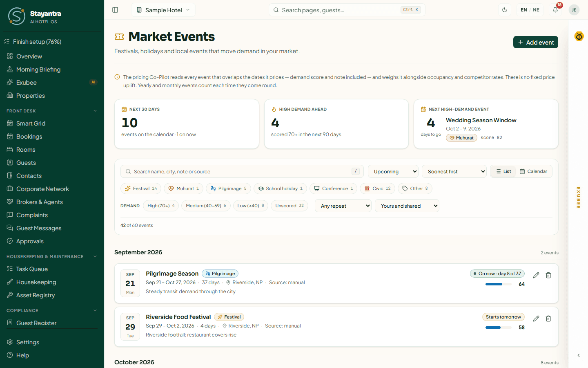Viewport: 588px width, 368px height.
Task: Filter by Unscored events
Action: (x=290, y=206)
